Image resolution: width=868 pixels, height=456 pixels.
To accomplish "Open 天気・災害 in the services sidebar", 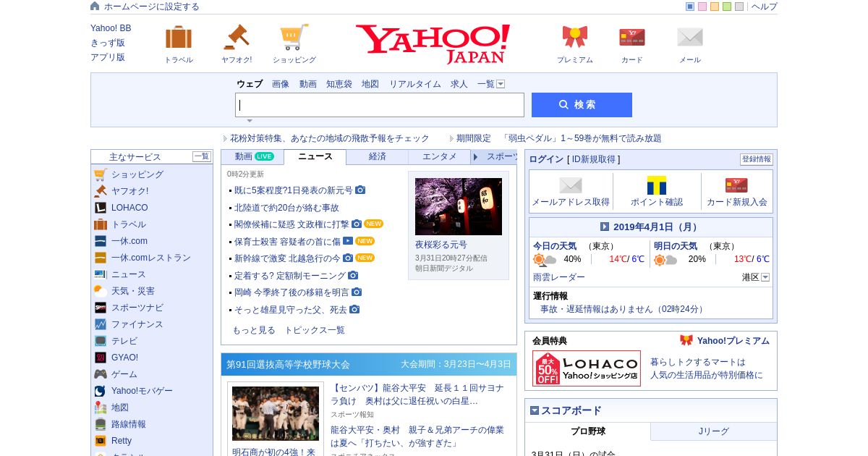I will 133,291.
